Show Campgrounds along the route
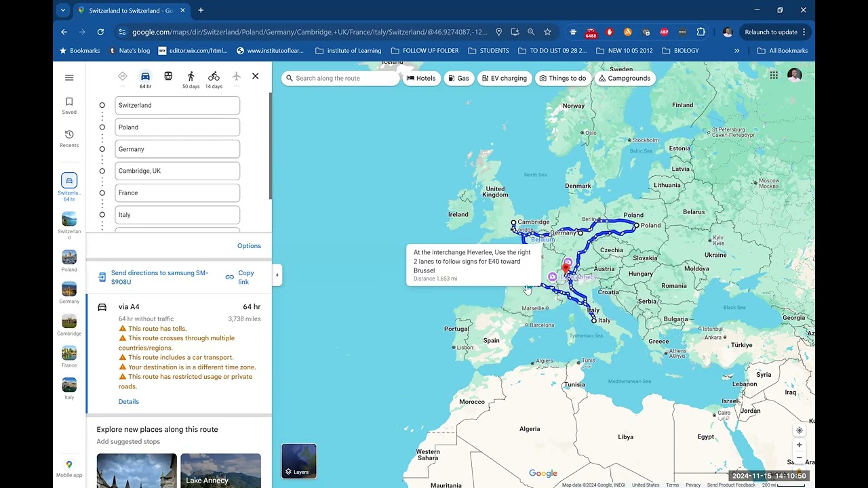The image size is (868, 488). click(x=625, y=78)
